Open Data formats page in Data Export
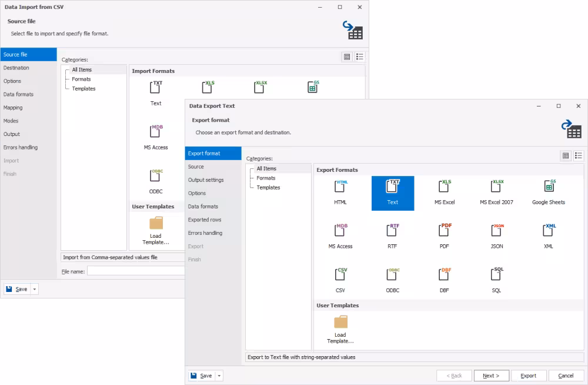The height and width of the screenshot is (385, 588). pos(213,206)
